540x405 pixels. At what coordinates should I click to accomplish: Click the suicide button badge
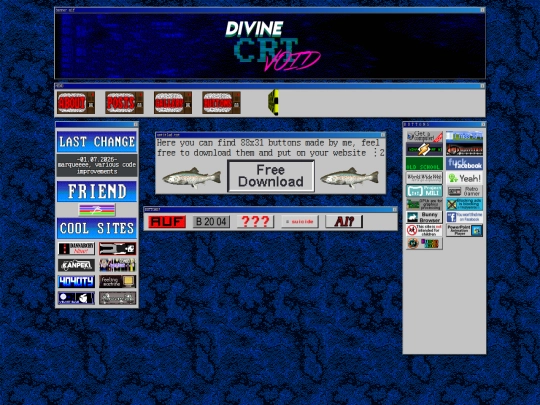(300, 222)
